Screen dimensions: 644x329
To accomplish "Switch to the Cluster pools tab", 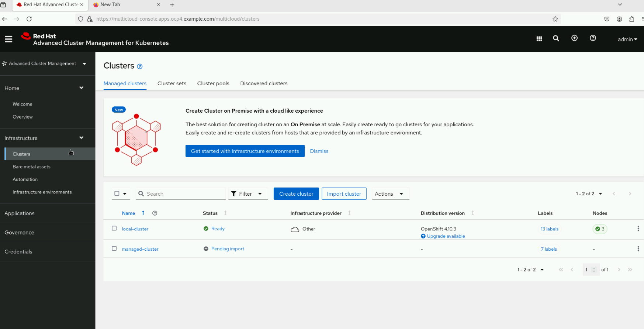I will tap(213, 83).
